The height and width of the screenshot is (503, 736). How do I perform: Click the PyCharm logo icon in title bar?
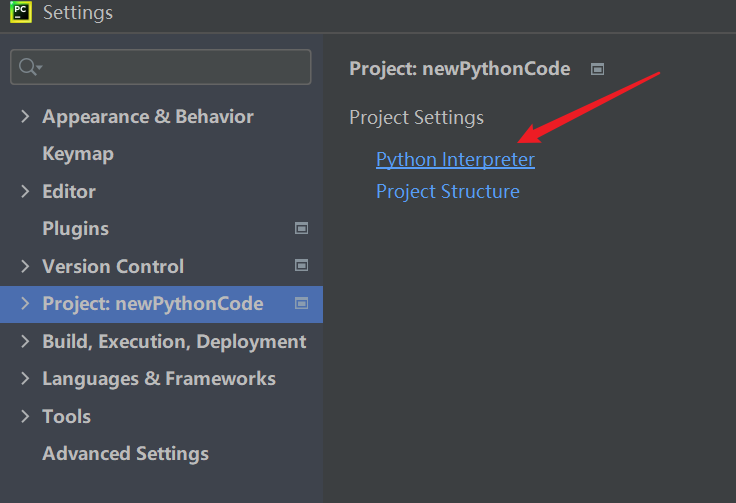(20, 13)
